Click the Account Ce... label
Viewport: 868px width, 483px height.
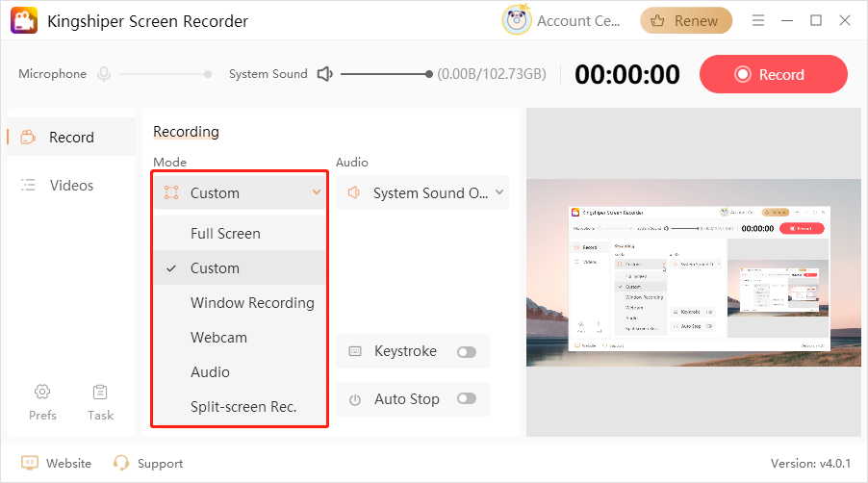pyautogui.click(x=578, y=21)
